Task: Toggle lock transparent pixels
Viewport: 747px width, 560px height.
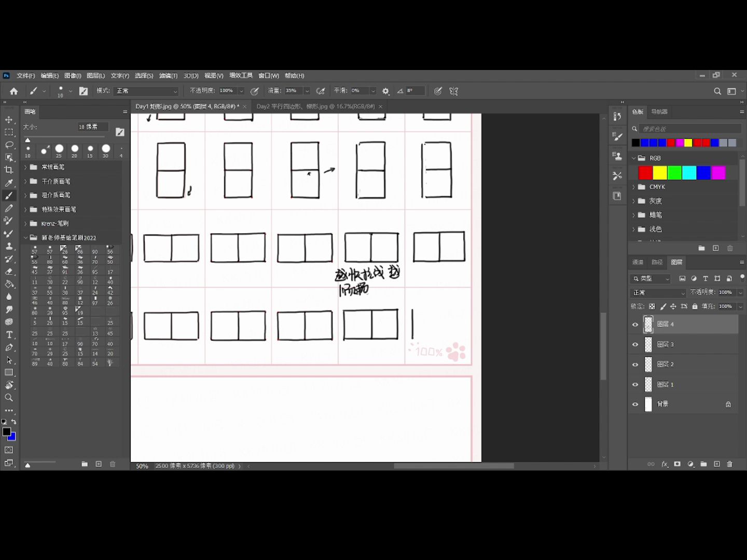Action: [x=652, y=306]
